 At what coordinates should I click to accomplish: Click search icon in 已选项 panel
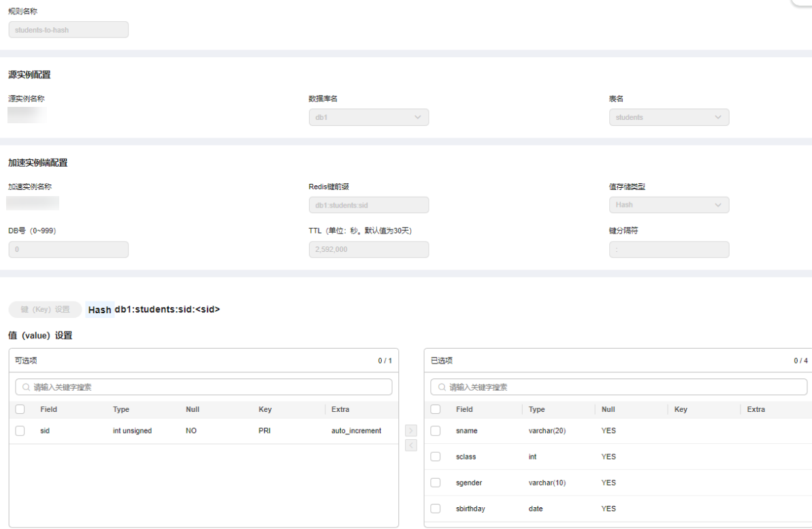[x=442, y=387]
